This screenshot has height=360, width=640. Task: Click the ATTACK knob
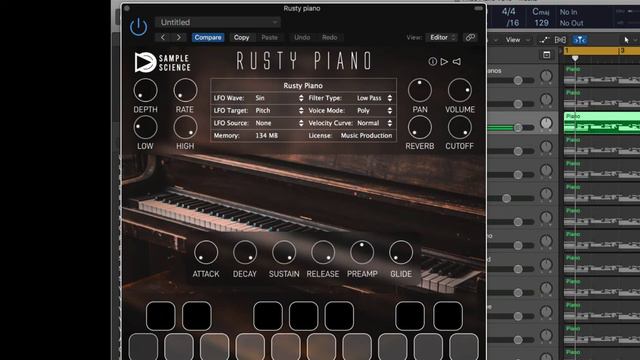click(x=206, y=252)
